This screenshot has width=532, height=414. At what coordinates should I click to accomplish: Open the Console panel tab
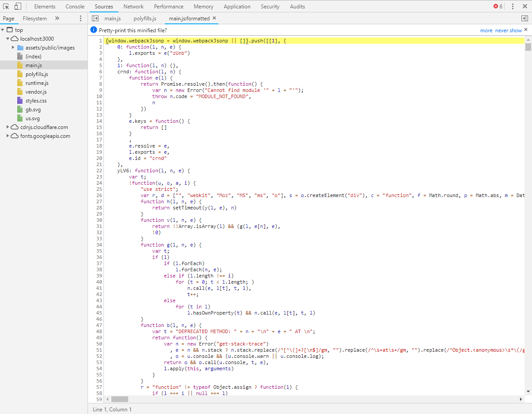point(75,7)
